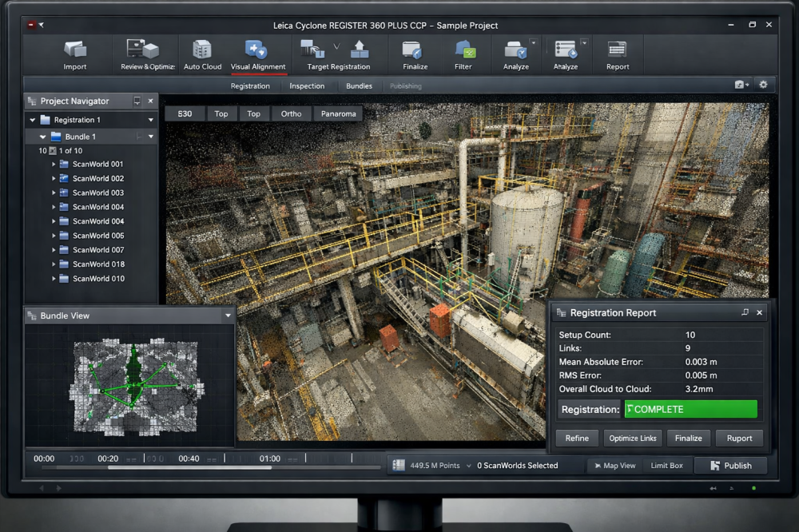Toggle the Map View option
The image size is (799, 532).
point(614,466)
